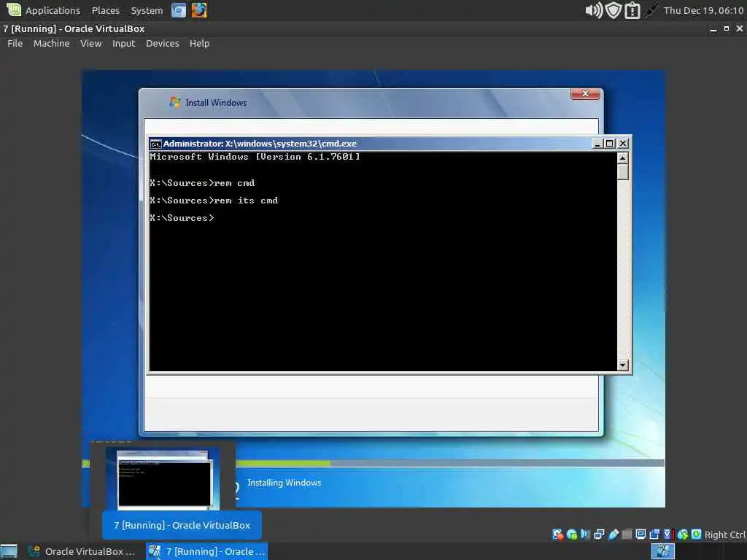Open the View menu
The image size is (747, 560).
[90, 43]
